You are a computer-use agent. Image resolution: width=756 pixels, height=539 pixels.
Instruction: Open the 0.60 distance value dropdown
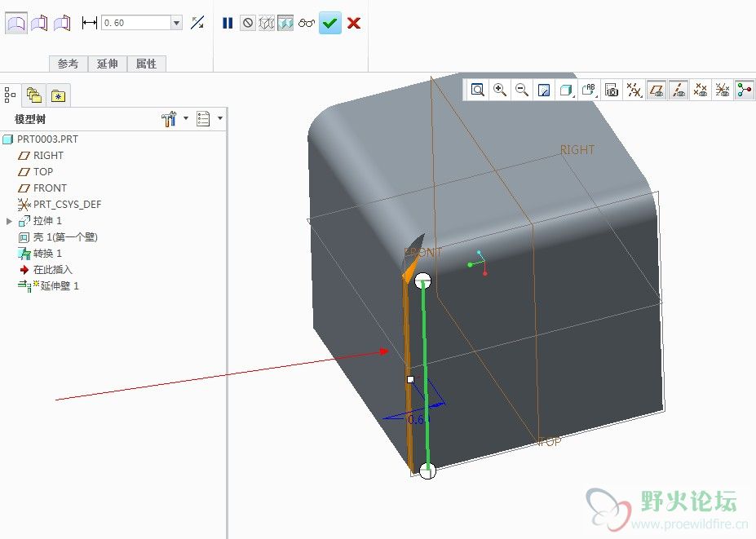click(177, 23)
